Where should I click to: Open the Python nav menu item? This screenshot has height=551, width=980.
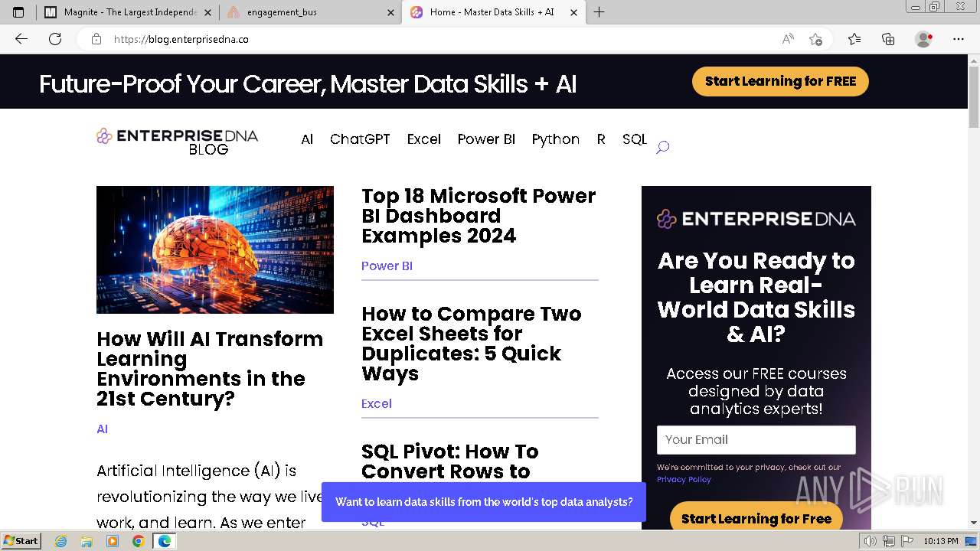pyautogui.click(x=556, y=139)
